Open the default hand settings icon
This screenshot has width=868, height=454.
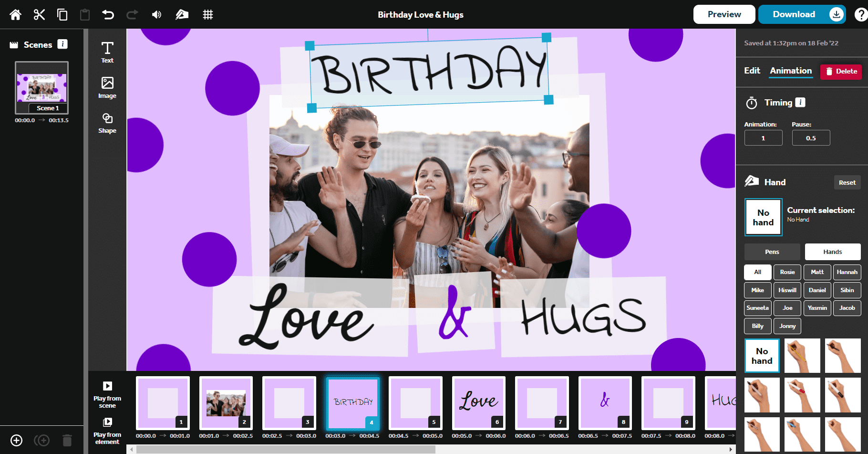[182, 15]
